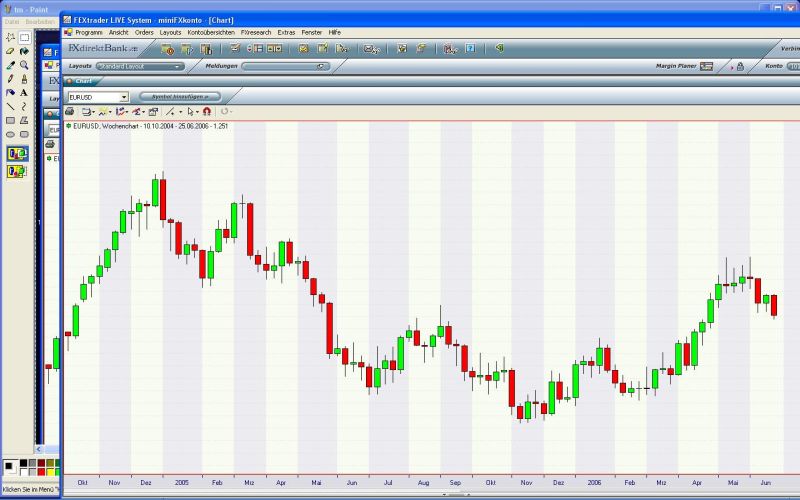Select Paint magnifier tool
The height and width of the screenshot is (500, 800).
click(x=24, y=65)
